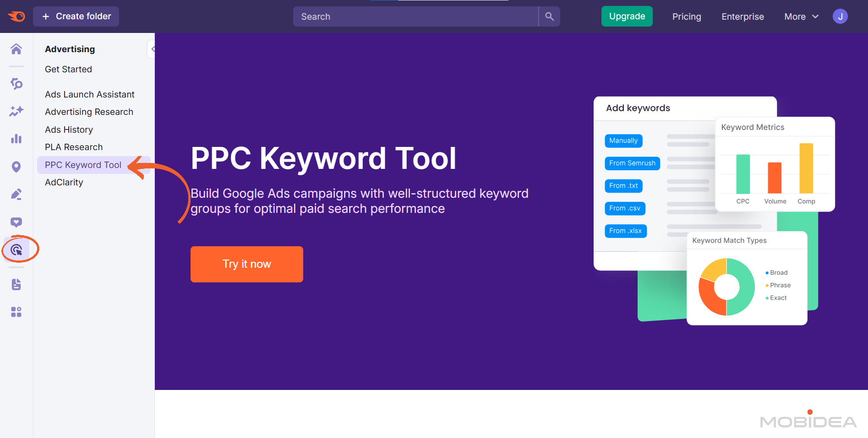868x438 pixels.
Task: Open Ads Launch Assistant
Action: (x=90, y=94)
